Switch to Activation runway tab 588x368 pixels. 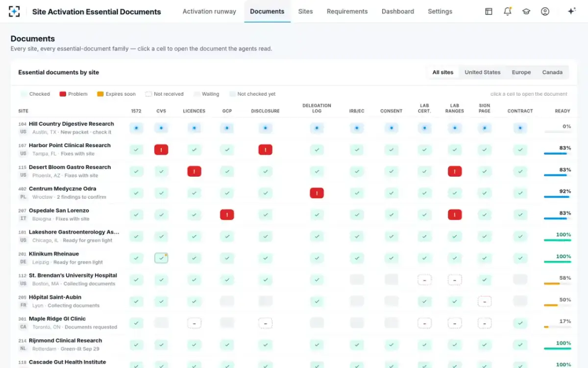[209, 11]
